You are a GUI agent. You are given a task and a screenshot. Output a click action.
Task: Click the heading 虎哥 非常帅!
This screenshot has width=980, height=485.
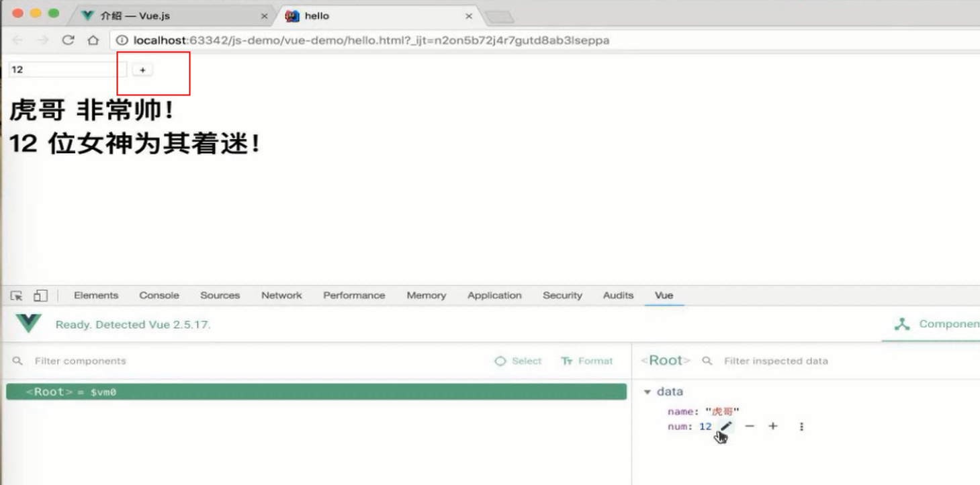click(92, 109)
